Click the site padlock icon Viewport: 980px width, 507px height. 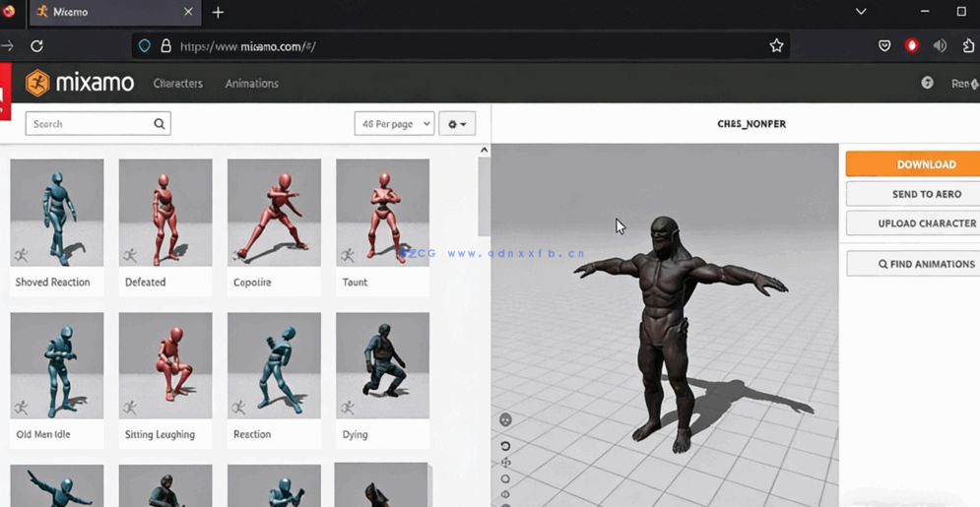point(165,46)
